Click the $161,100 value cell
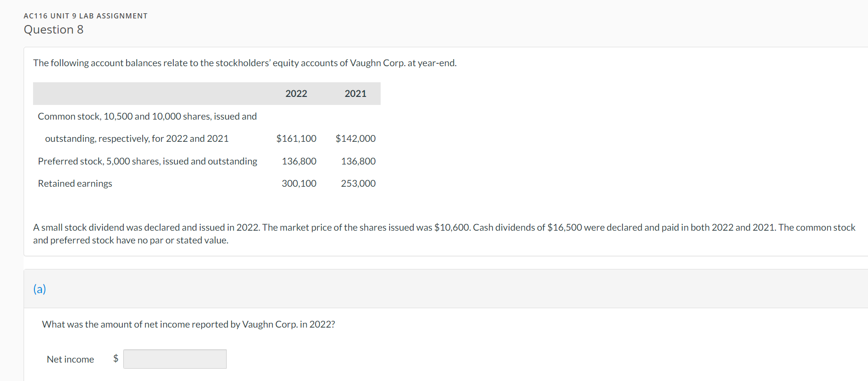 (x=296, y=138)
